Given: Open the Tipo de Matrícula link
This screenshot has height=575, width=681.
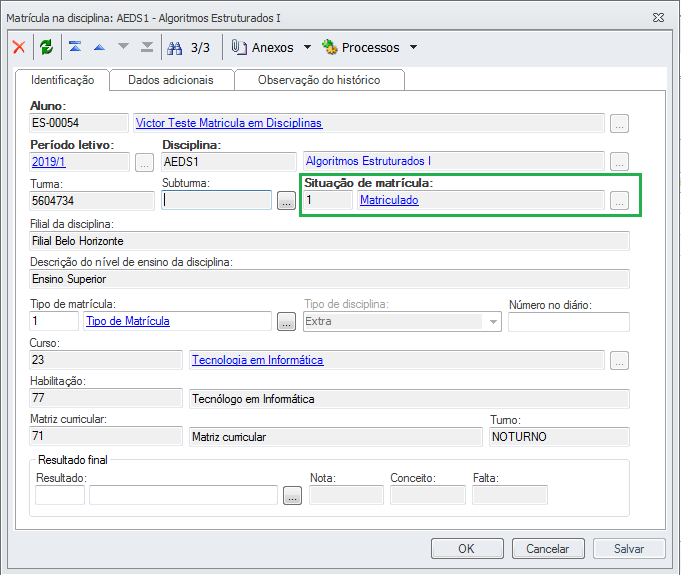Looking at the screenshot, I should click(128, 321).
